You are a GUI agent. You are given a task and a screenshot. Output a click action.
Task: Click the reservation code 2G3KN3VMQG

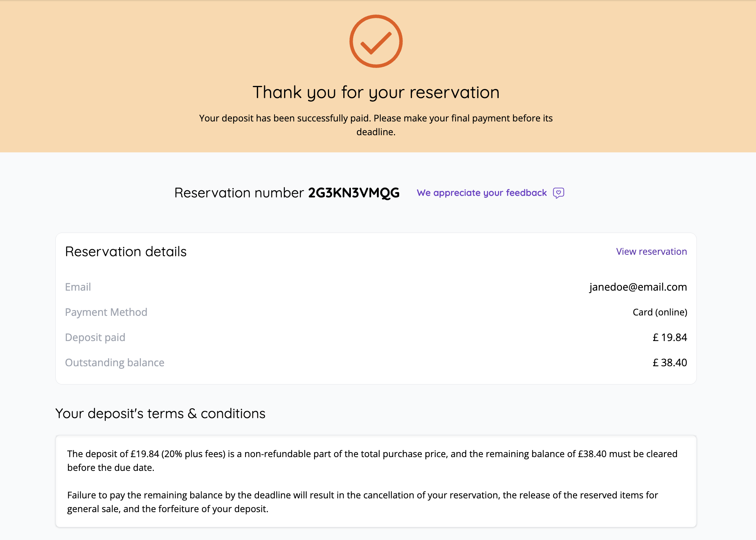(354, 193)
